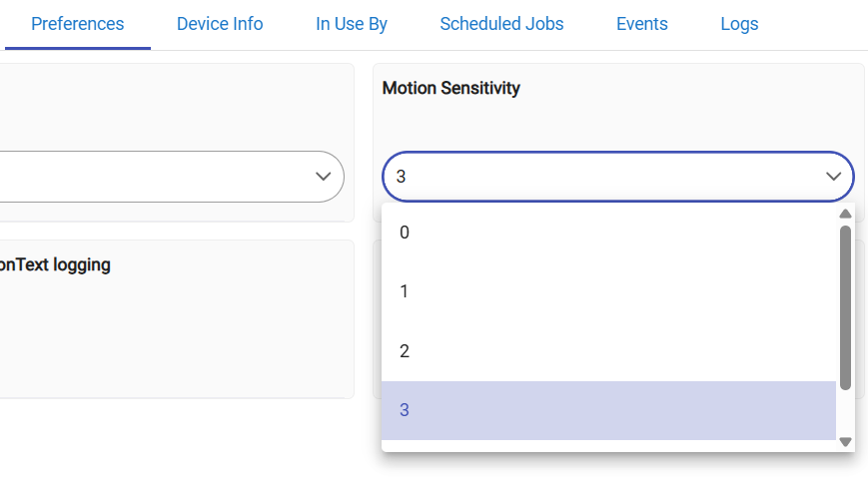Screen dimensions: 868x486
Task: Click the Motion Sensitivity heading
Action: [450, 89]
